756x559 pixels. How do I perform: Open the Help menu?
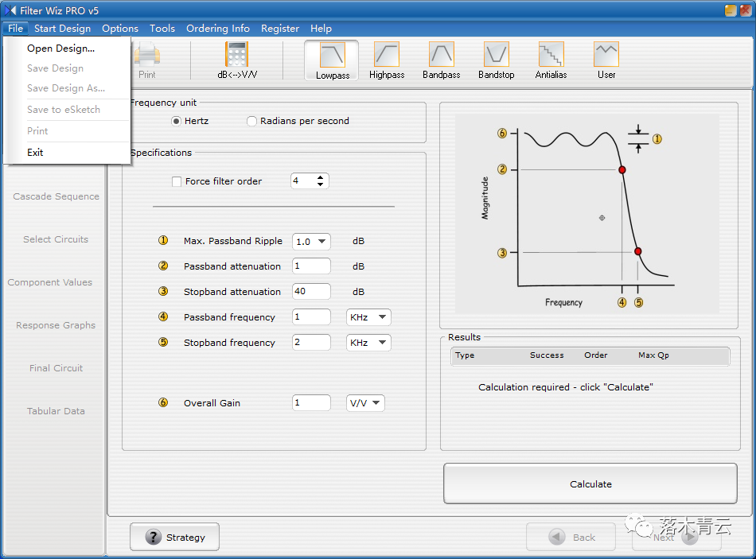(321, 29)
